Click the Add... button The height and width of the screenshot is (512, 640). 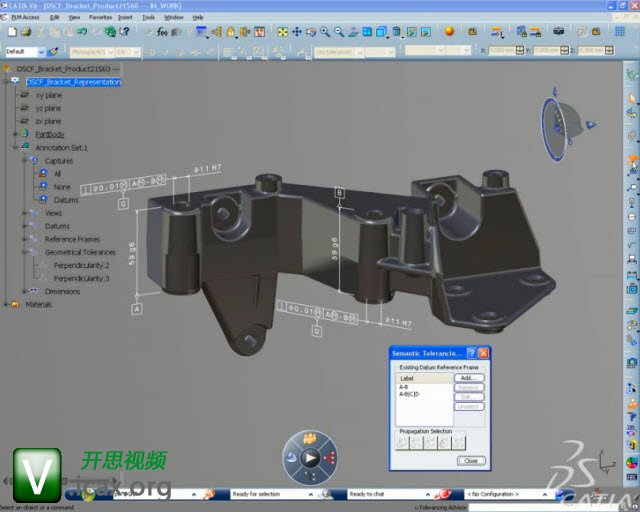pyautogui.click(x=469, y=378)
